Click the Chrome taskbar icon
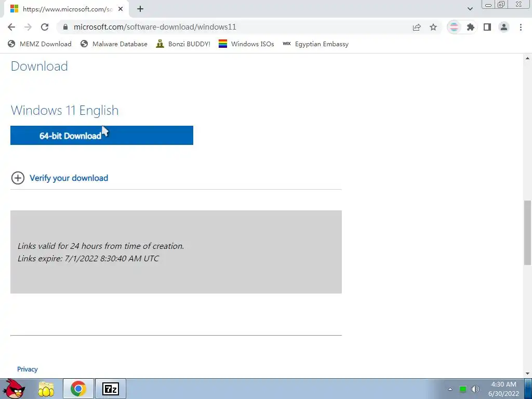Screen dimensions: 532x399 (78, 389)
